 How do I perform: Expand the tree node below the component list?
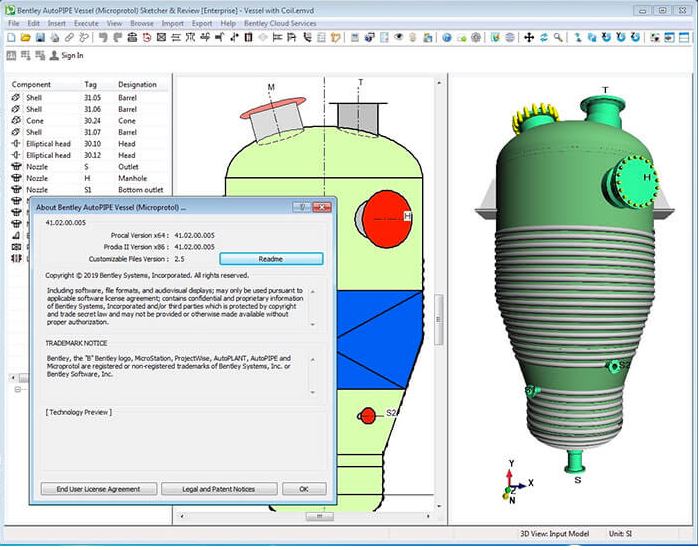pos(18,389)
